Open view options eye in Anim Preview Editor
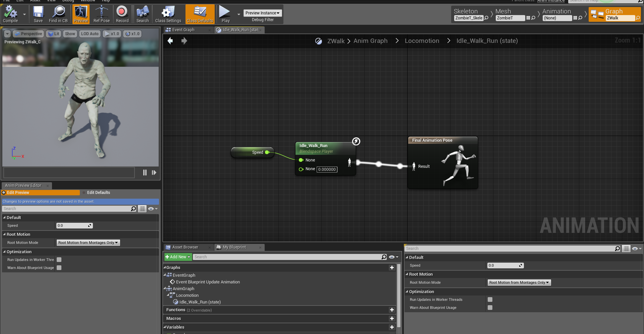The width and height of the screenshot is (644, 334). click(153, 209)
